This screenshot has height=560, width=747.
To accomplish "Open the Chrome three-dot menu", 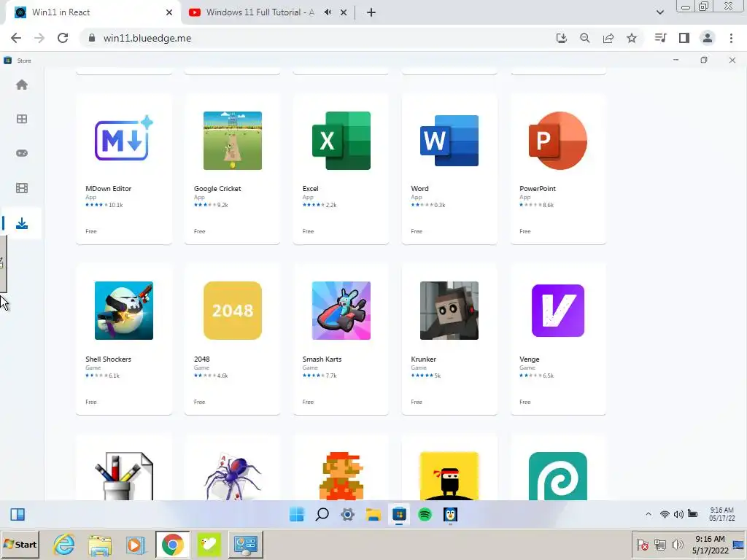I will [731, 38].
